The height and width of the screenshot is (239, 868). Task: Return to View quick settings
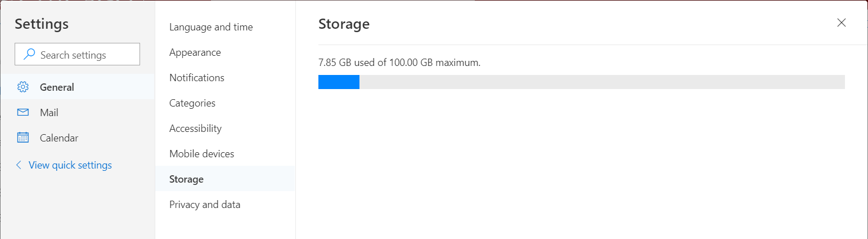(x=70, y=165)
